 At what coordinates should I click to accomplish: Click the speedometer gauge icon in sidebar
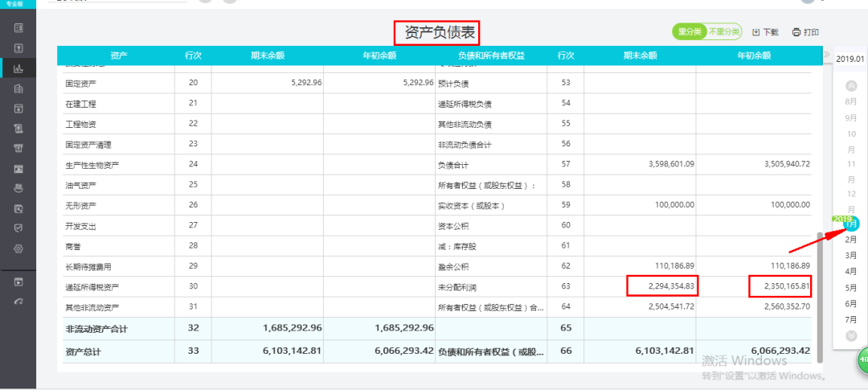(x=18, y=302)
